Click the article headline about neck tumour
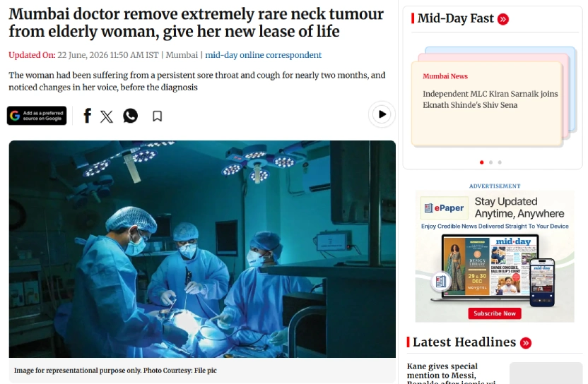This screenshot has width=588, height=384. tap(196, 23)
